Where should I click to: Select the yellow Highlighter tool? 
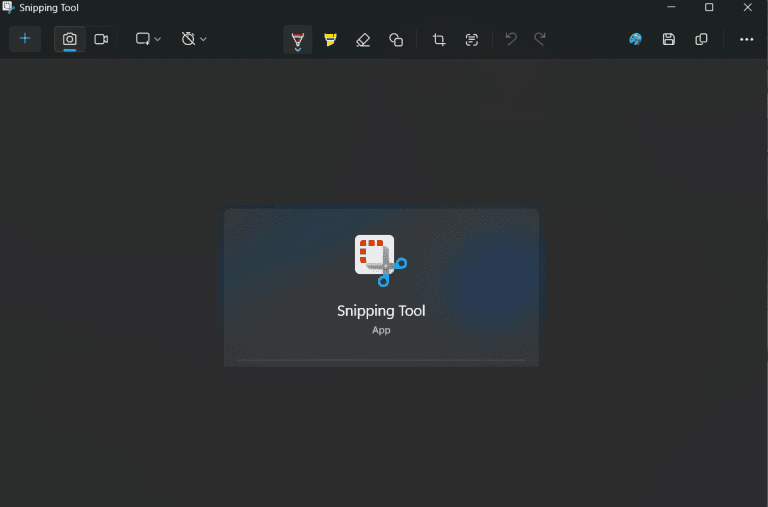pos(331,40)
